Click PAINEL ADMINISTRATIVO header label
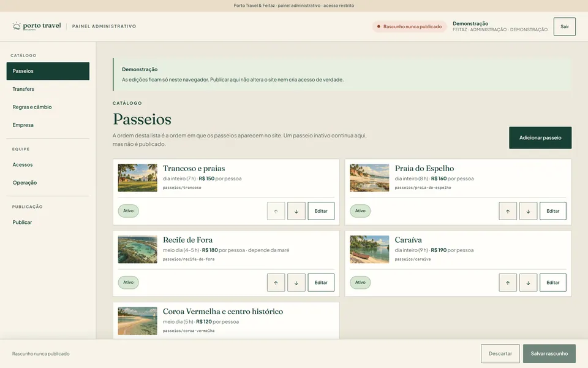 coord(104,26)
